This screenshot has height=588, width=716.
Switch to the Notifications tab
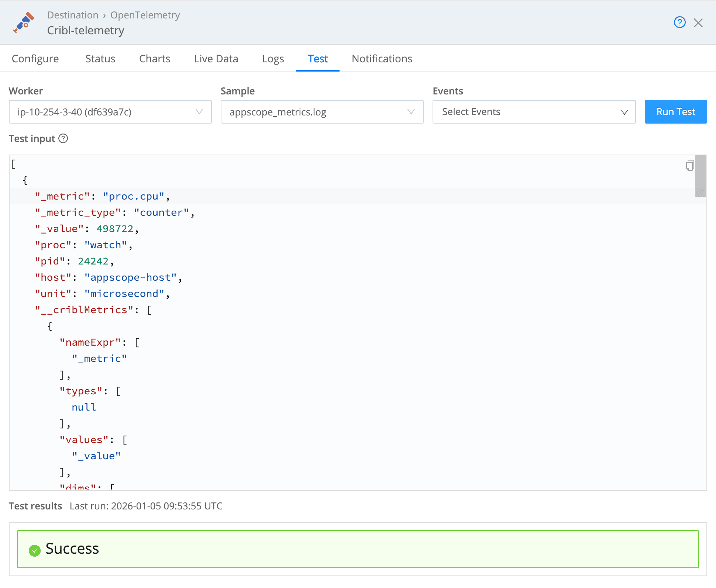[x=382, y=59]
